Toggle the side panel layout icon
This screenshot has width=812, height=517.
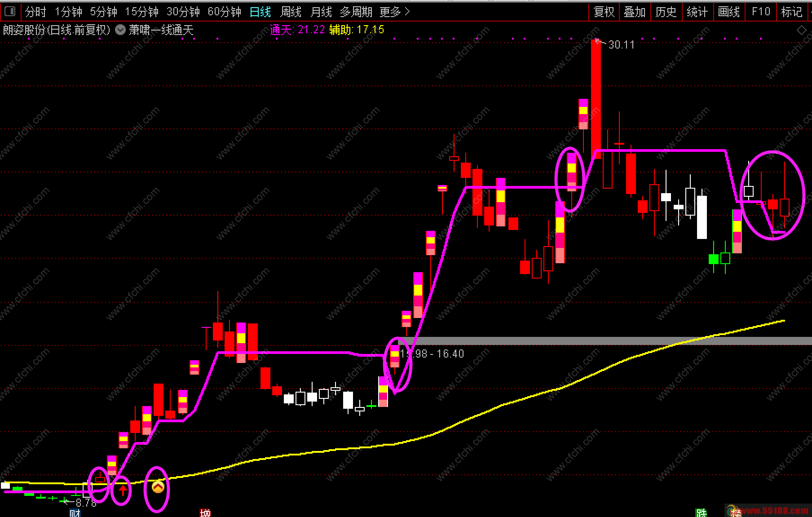click(10, 11)
